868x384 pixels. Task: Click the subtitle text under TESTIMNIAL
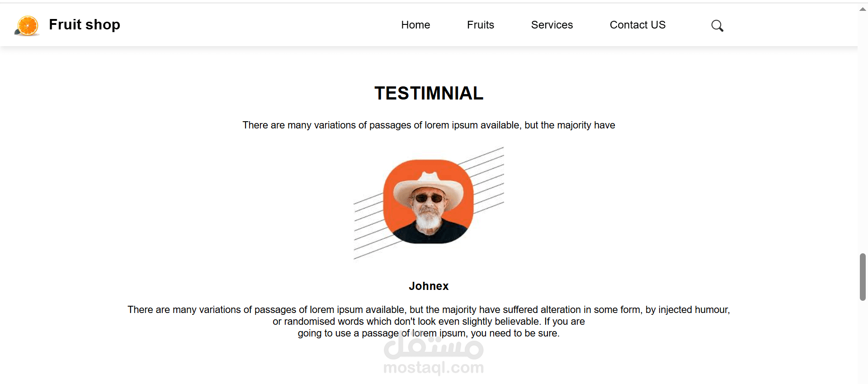(x=429, y=125)
